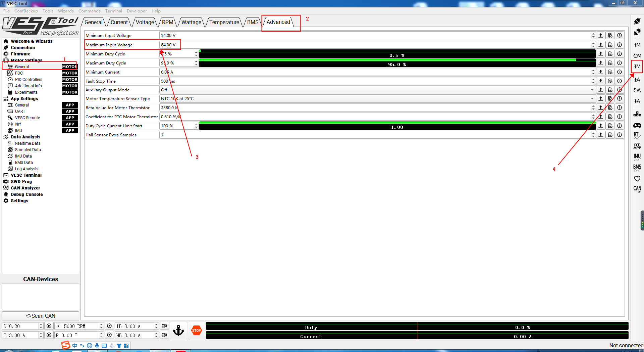Image resolution: width=644 pixels, height=352 pixels.
Task: Select FOC under Motor Settings
Action: (x=19, y=73)
